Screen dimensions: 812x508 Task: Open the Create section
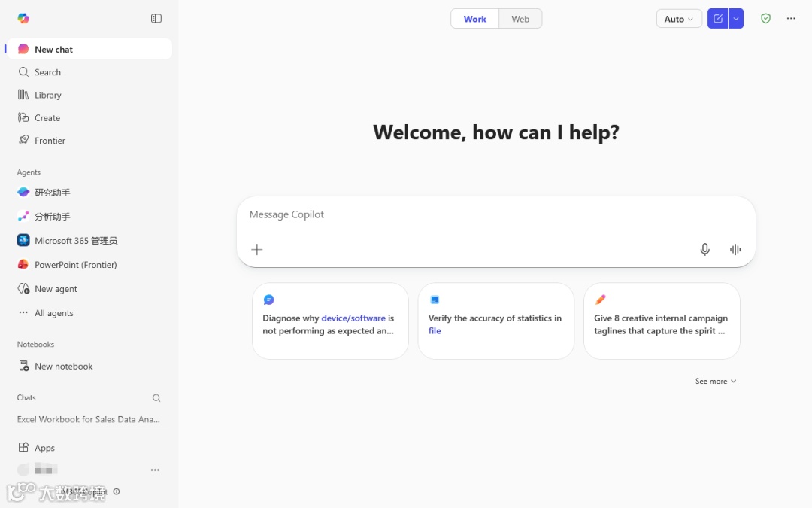[89, 117]
